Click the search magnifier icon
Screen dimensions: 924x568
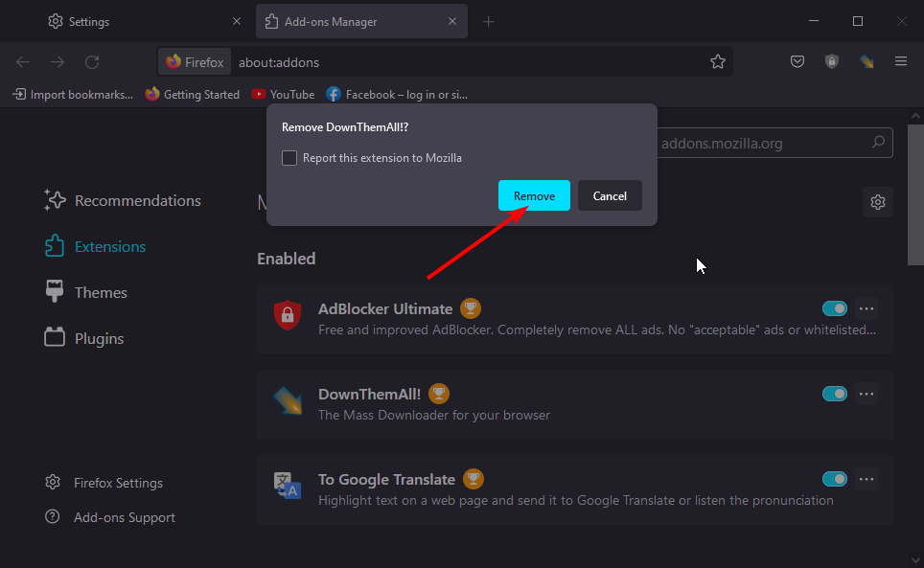(x=878, y=142)
